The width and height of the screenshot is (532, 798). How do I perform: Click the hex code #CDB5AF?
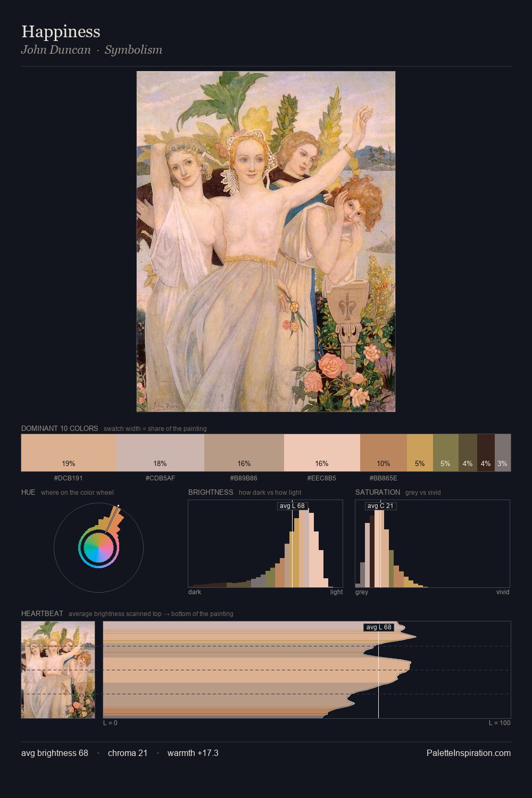click(x=160, y=478)
